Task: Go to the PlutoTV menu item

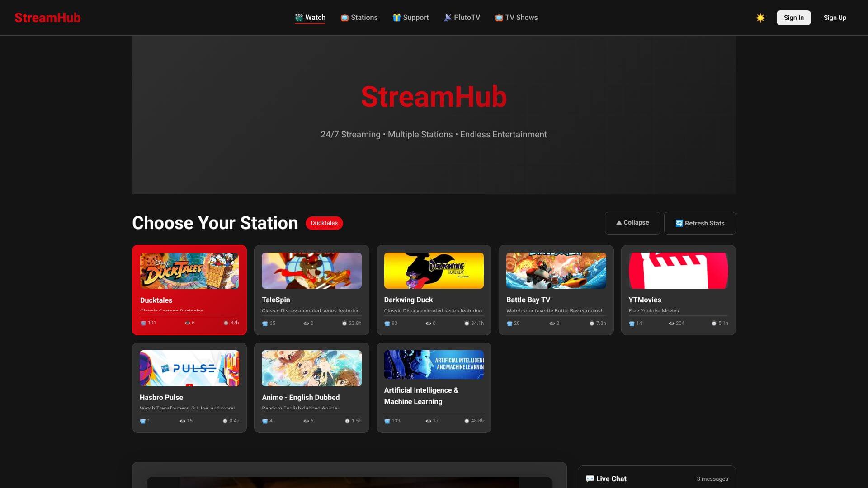Action: click(462, 18)
